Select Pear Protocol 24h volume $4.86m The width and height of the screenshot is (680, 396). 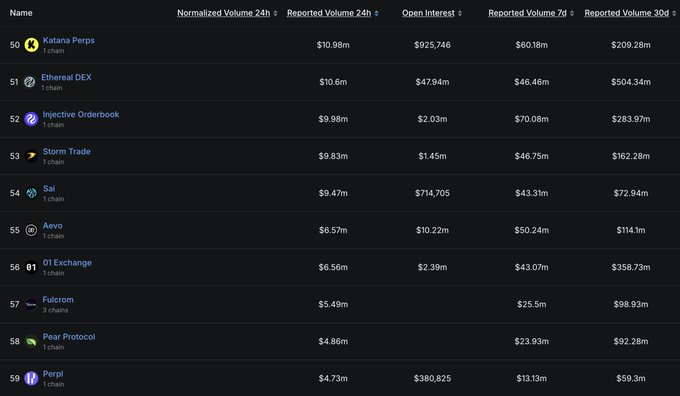point(333,341)
